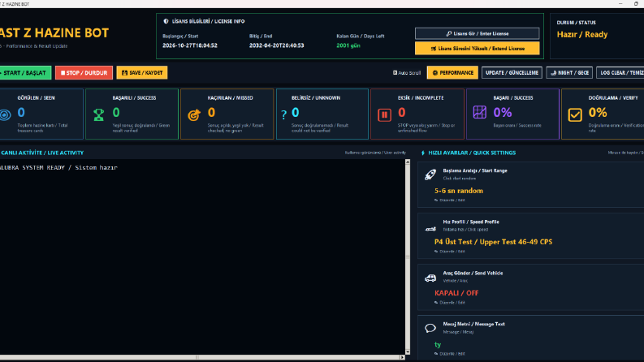
Task: Click the live activity vertical scrollbar
Action: click(x=408, y=257)
